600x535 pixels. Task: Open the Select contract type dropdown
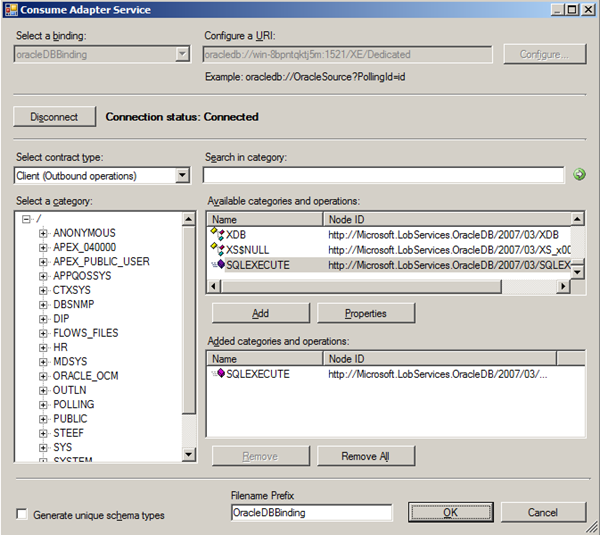tap(182, 176)
